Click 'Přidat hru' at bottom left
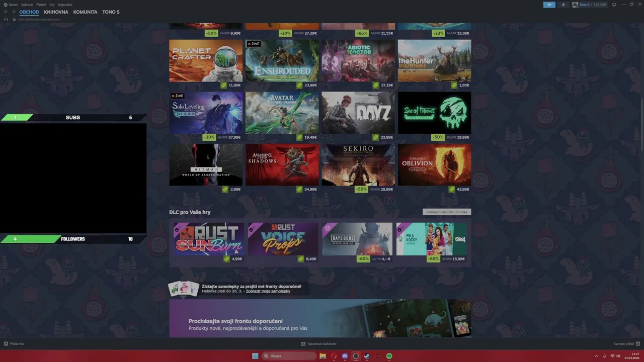Viewport: 644px width, 362px height. pos(14,344)
